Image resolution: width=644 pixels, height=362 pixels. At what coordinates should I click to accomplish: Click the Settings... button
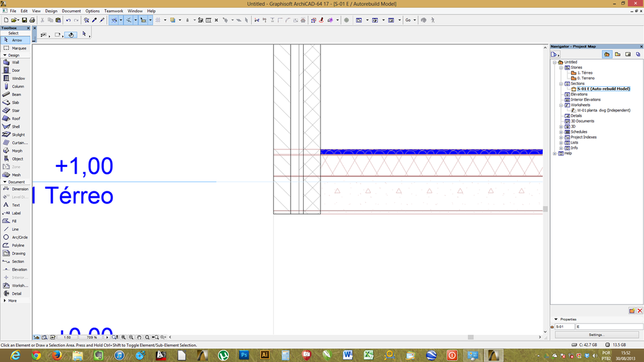pyautogui.click(x=596, y=334)
